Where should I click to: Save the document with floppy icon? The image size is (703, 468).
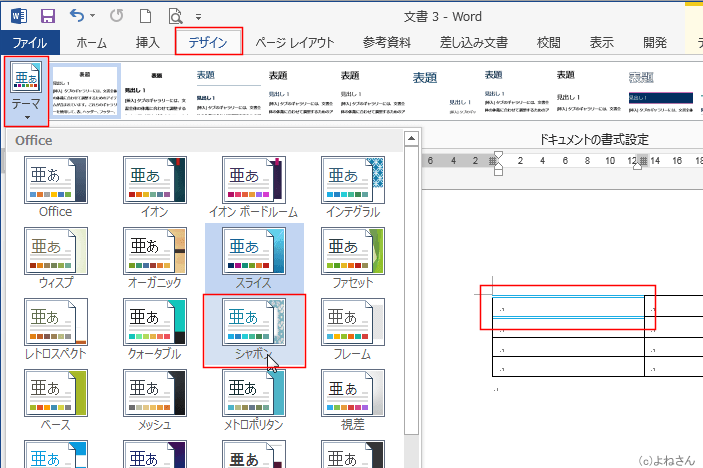click(x=48, y=17)
